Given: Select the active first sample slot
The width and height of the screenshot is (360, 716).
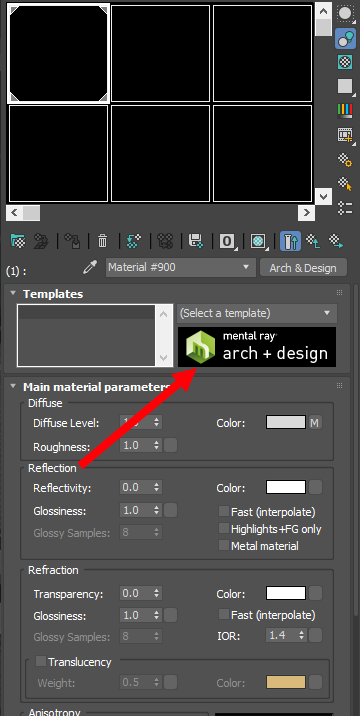Looking at the screenshot, I should pos(58,53).
